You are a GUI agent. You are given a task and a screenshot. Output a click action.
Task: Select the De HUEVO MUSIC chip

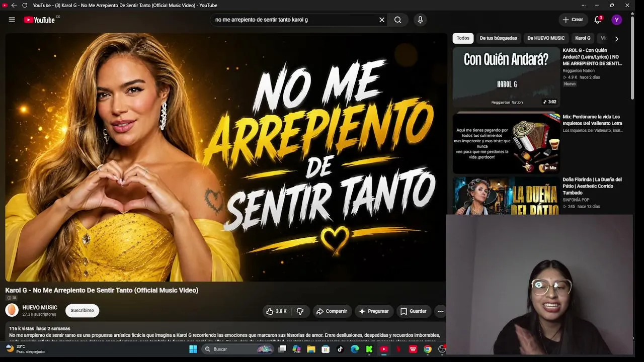546,38
